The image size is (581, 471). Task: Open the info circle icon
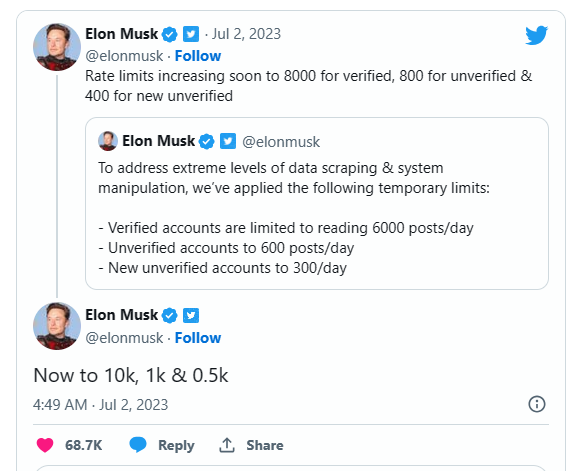(x=537, y=404)
